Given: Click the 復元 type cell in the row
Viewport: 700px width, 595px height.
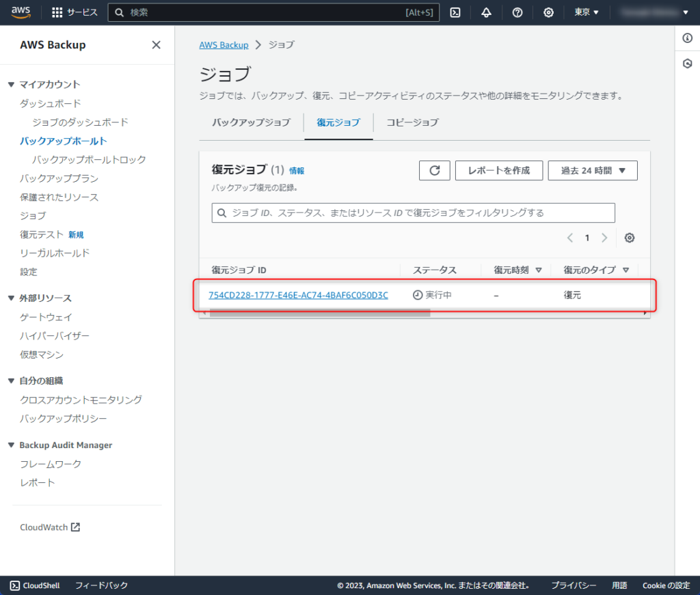Looking at the screenshot, I should (x=572, y=295).
